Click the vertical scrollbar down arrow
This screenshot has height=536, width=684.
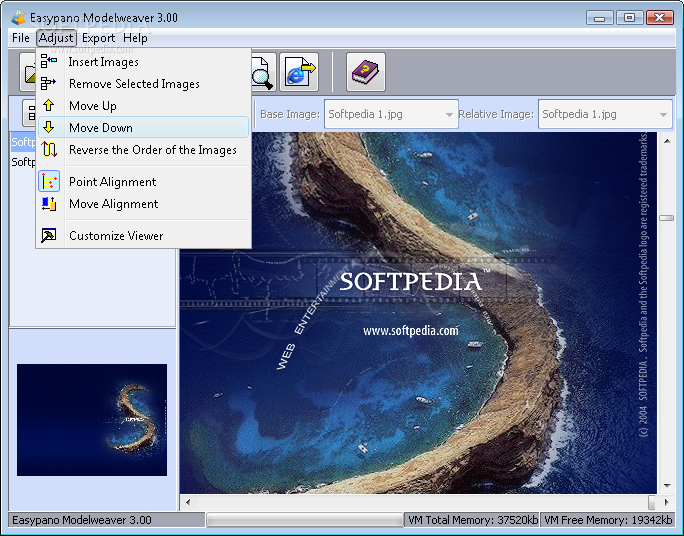tap(667, 485)
